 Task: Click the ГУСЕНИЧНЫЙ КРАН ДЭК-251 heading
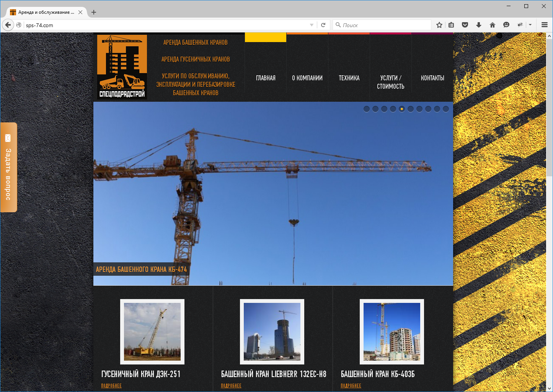141,374
